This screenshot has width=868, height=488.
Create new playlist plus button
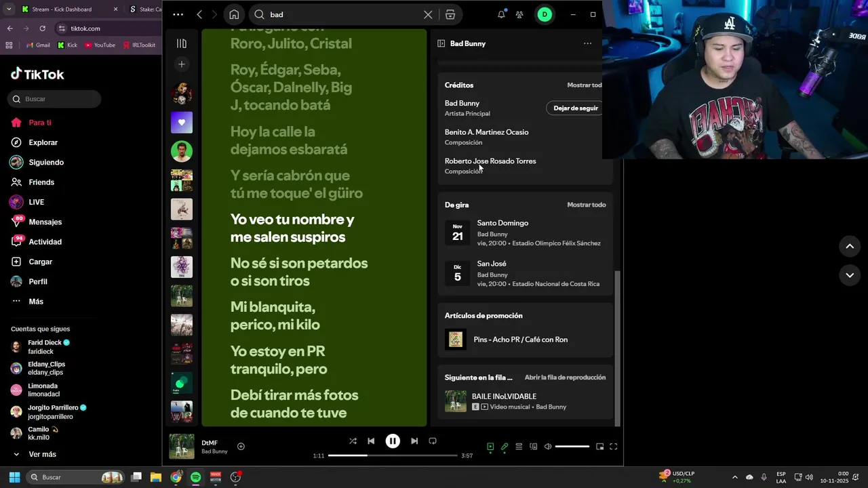click(181, 64)
